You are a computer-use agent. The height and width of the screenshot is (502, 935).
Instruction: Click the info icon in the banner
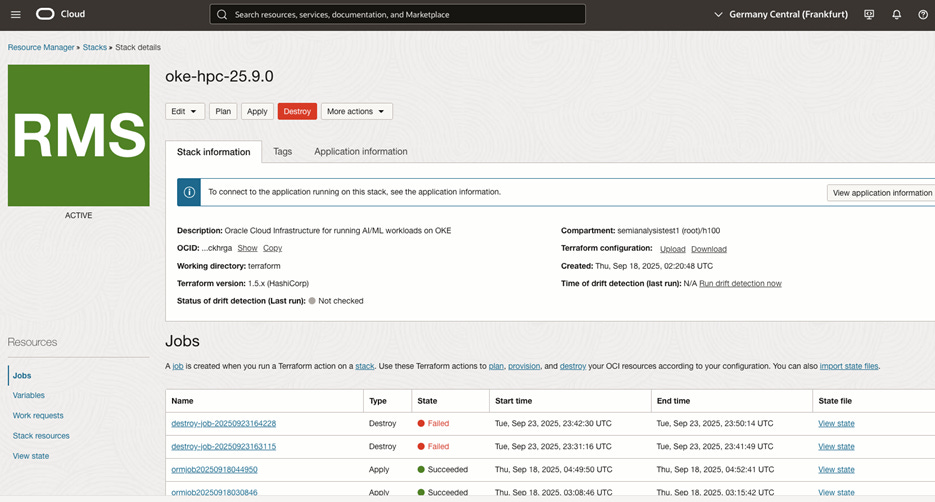(189, 192)
